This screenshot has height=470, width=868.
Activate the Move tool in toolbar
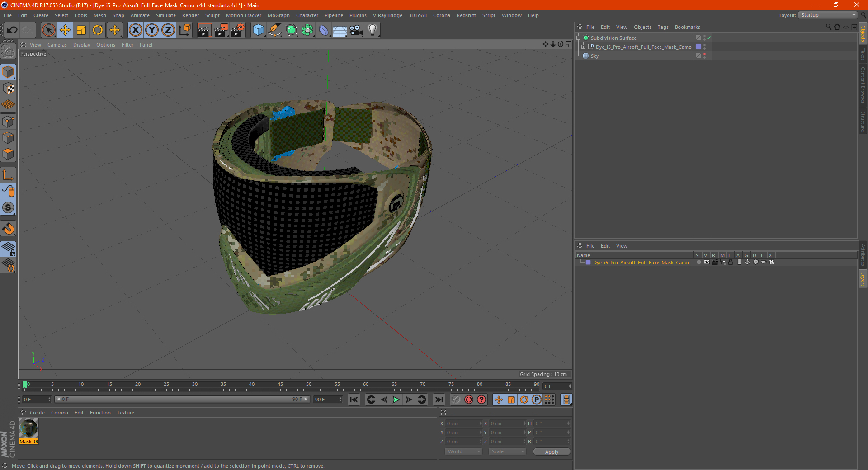click(x=65, y=30)
